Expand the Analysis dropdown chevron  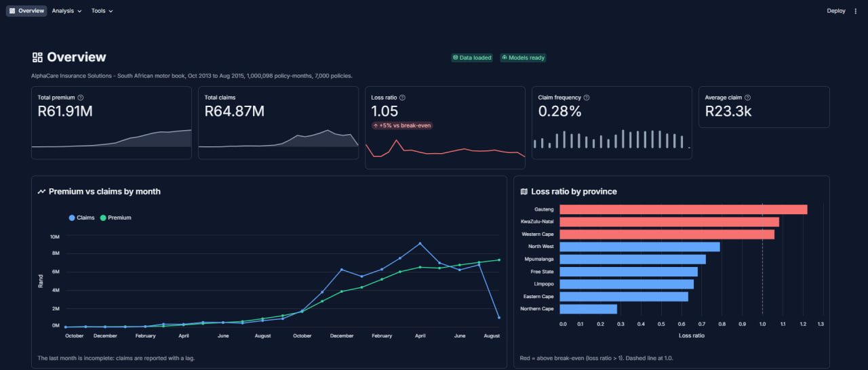coord(79,12)
